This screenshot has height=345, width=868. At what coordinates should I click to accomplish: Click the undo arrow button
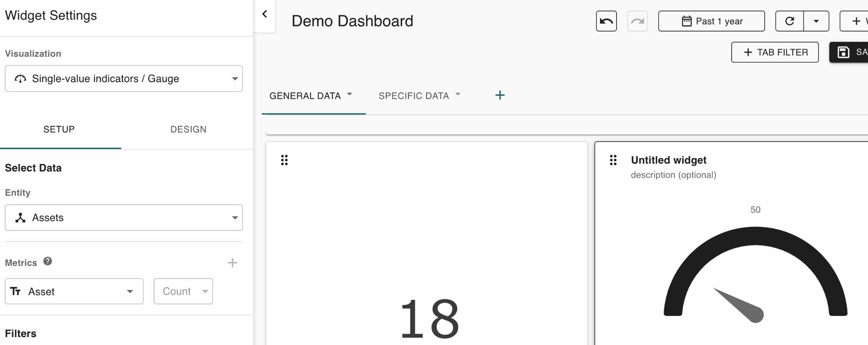point(606,21)
